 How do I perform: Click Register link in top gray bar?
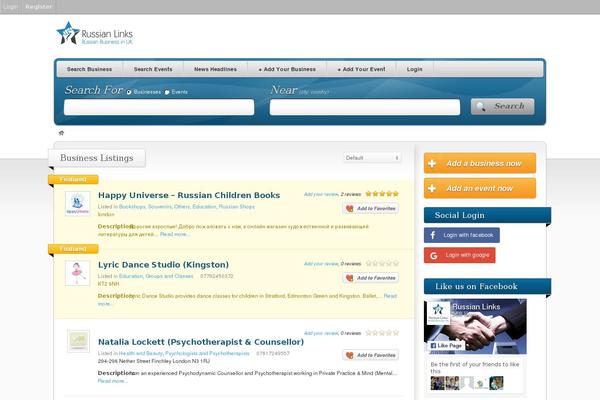(x=38, y=7)
